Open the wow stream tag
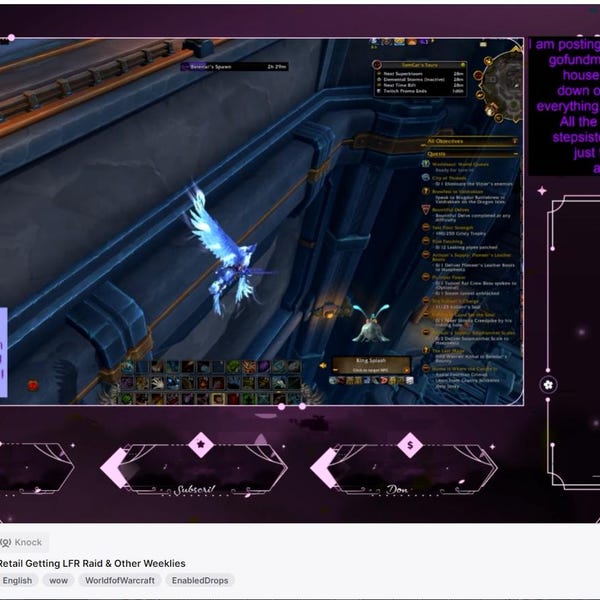The image size is (600, 600). (58, 580)
